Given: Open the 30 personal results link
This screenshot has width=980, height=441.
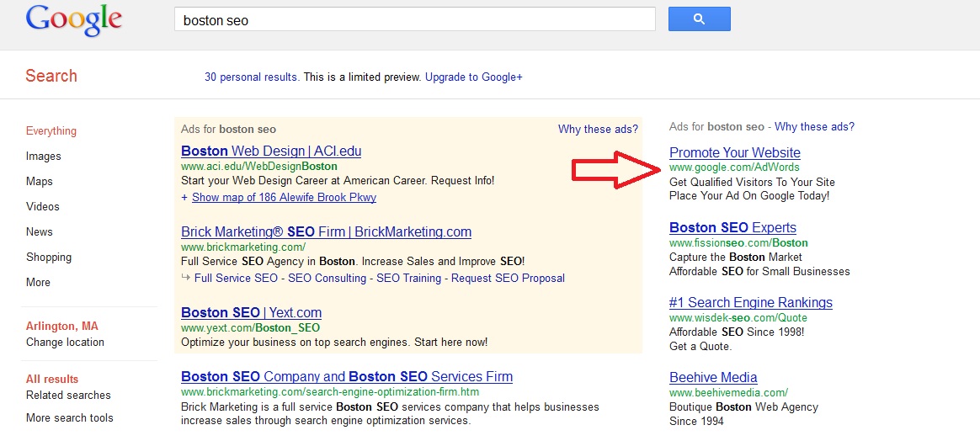Looking at the screenshot, I should (252, 77).
